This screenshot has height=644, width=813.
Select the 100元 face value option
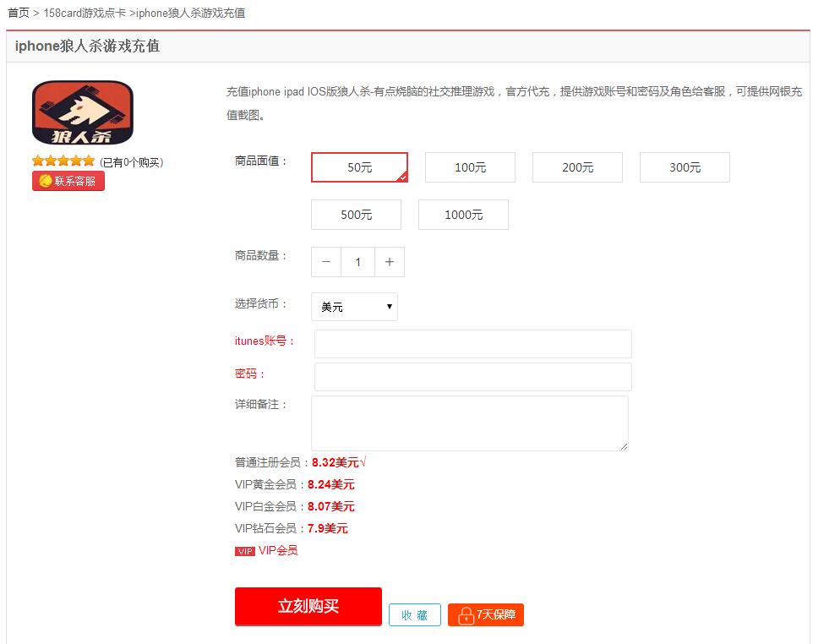coord(470,167)
